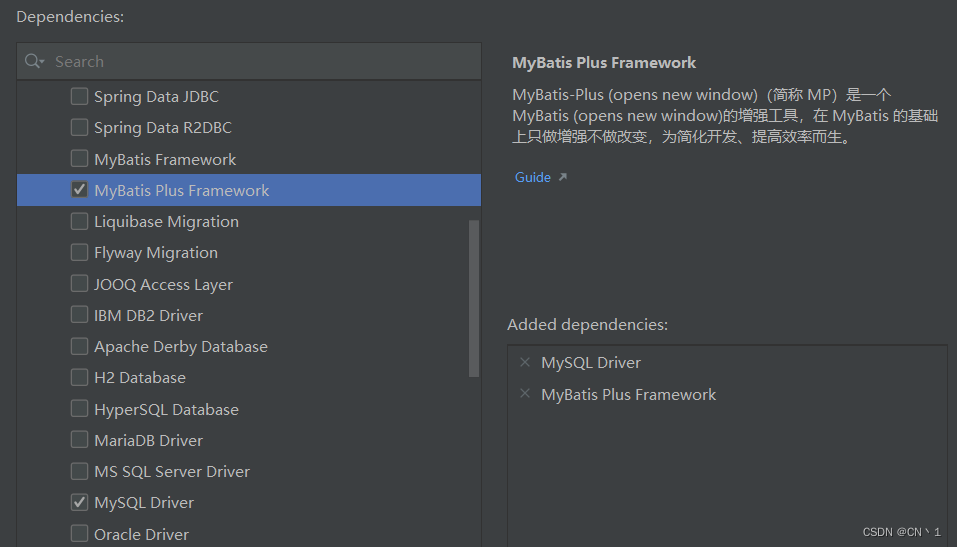The height and width of the screenshot is (547, 957).
Task: Select the 'Apache Derby Database' list label
Action: coord(181,347)
